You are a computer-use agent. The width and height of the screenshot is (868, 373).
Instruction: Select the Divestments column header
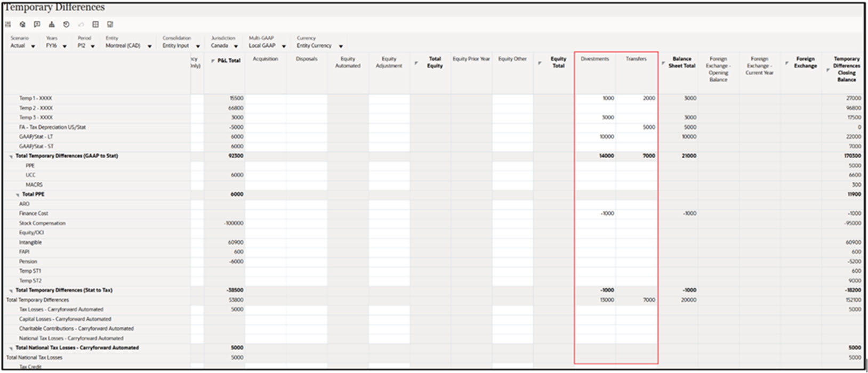pyautogui.click(x=594, y=59)
